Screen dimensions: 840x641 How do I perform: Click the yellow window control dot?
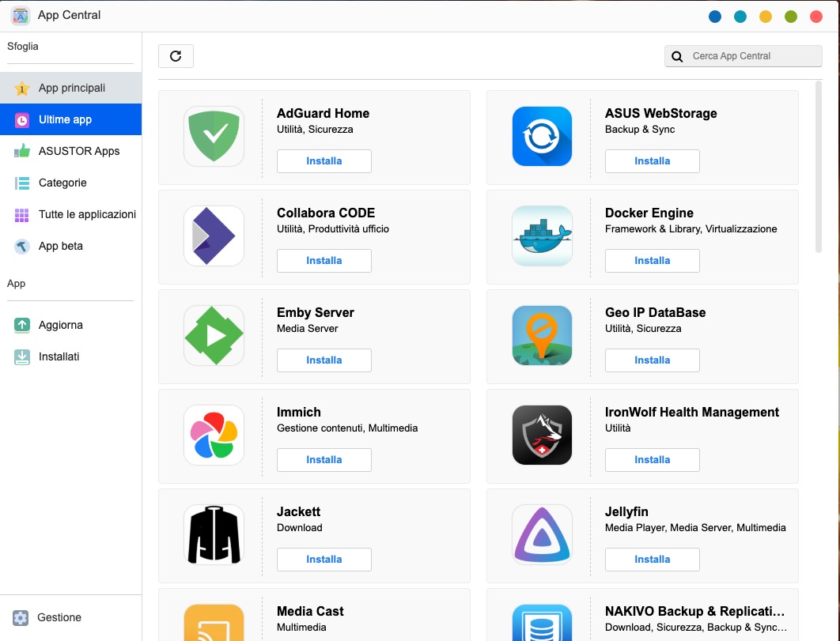point(766,17)
